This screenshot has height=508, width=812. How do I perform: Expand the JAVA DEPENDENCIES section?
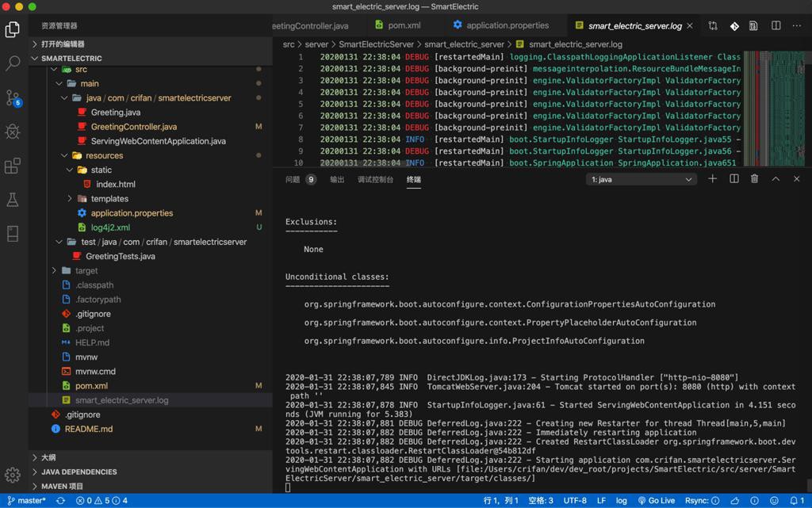click(79, 472)
